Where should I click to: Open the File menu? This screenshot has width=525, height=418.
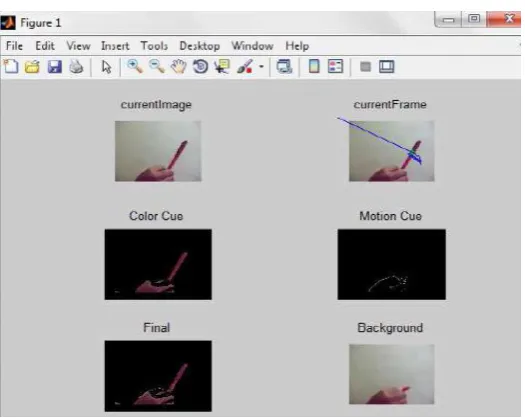[14, 46]
